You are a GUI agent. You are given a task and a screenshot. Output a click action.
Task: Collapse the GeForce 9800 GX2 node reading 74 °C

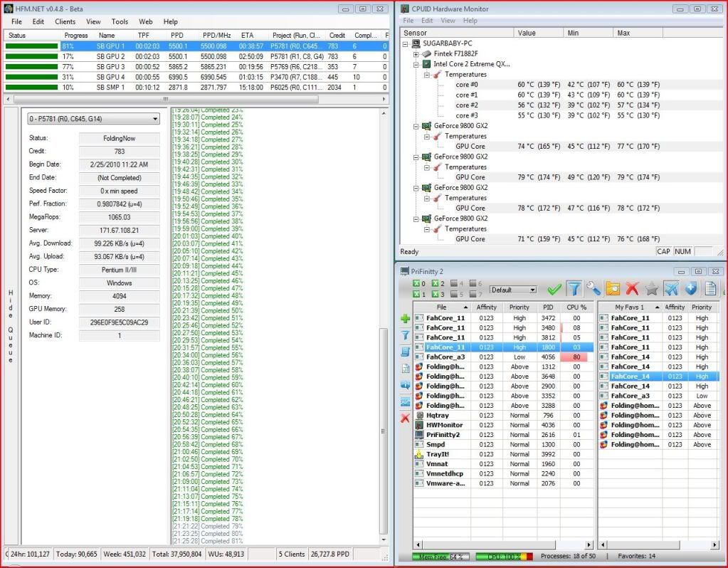pos(416,126)
